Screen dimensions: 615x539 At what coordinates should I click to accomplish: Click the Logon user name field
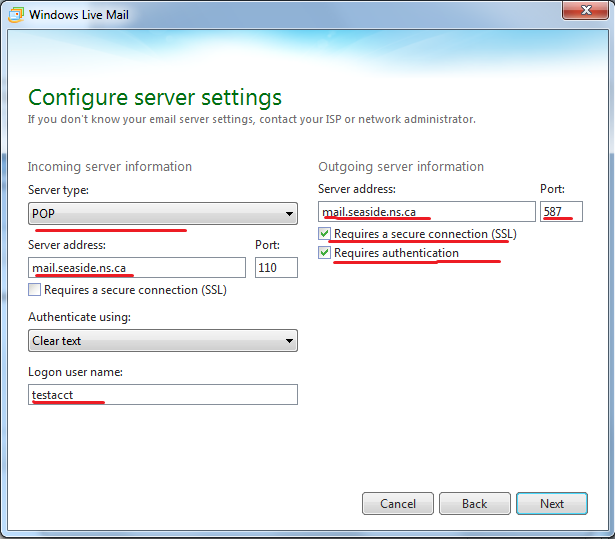click(x=163, y=395)
